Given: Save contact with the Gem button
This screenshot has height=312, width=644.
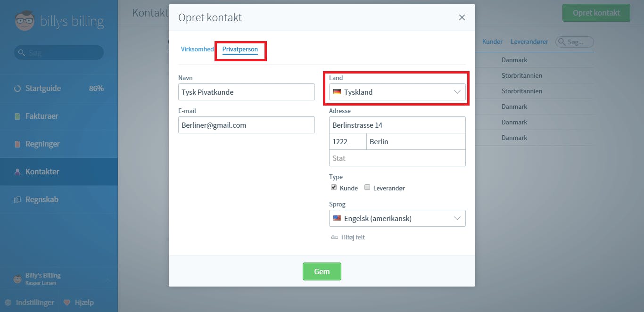Looking at the screenshot, I should tap(322, 271).
